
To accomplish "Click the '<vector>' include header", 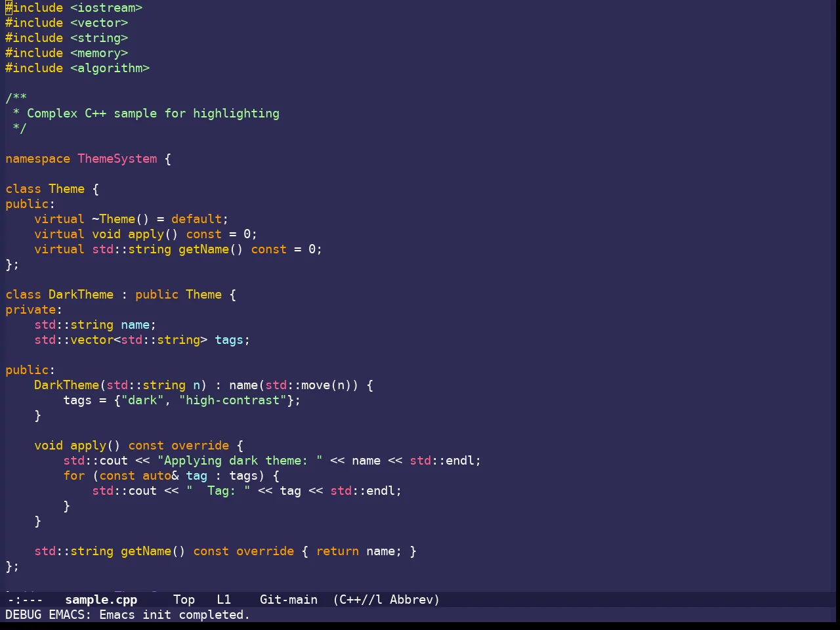I will click(x=99, y=23).
